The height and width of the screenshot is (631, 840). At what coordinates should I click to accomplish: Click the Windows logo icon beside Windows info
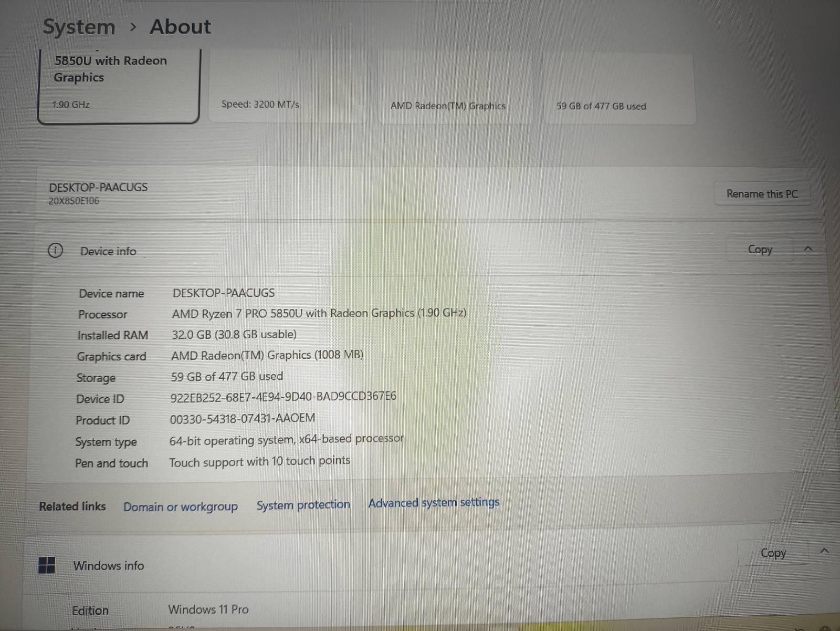tap(47, 565)
